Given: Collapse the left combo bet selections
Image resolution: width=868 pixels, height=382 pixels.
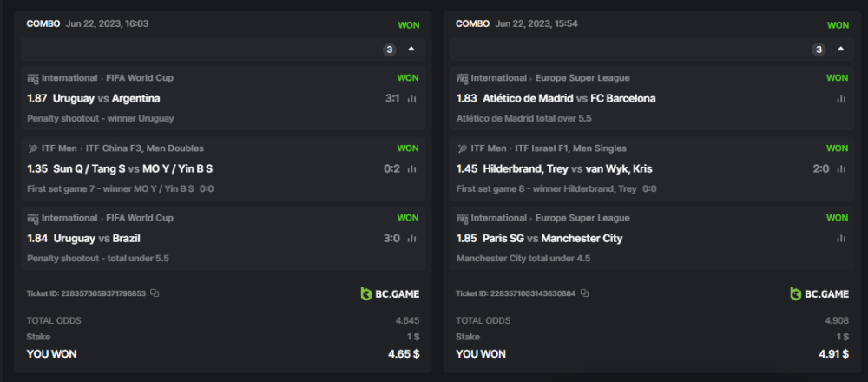Looking at the screenshot, I should 411,49.
